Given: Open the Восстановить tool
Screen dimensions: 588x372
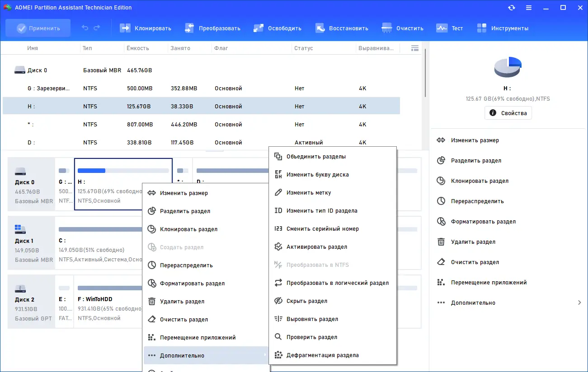Looking at the screenshot, I should 342,28.
